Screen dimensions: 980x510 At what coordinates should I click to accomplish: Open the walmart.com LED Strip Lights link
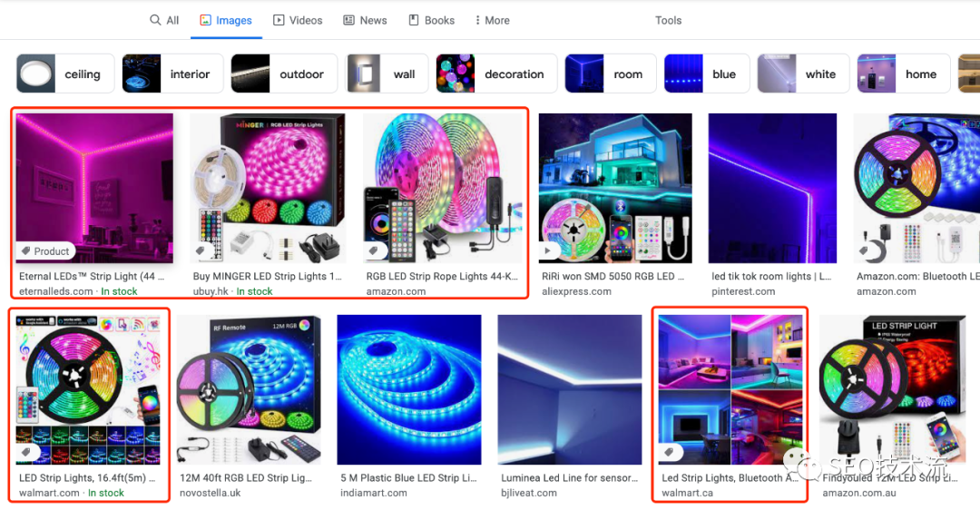pos(88,477)
